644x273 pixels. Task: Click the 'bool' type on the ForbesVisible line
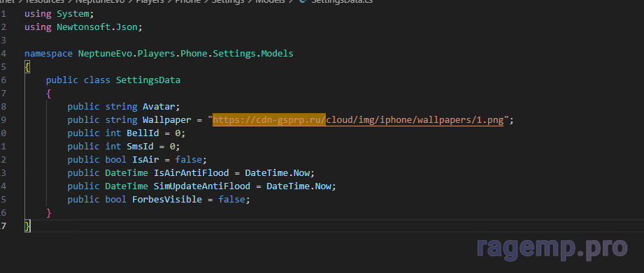(x=116, y=200)
